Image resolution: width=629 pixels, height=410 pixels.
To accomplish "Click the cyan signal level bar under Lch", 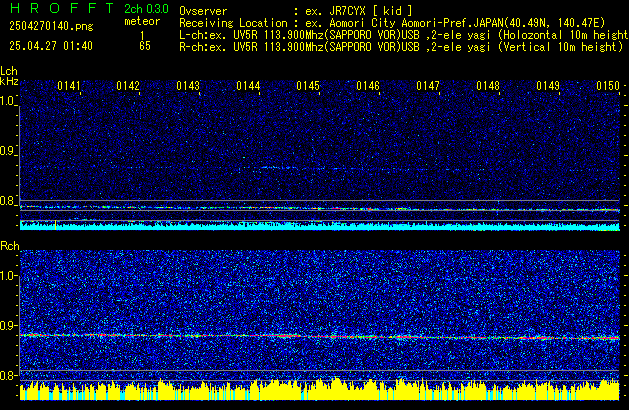I will pos(320,226).
